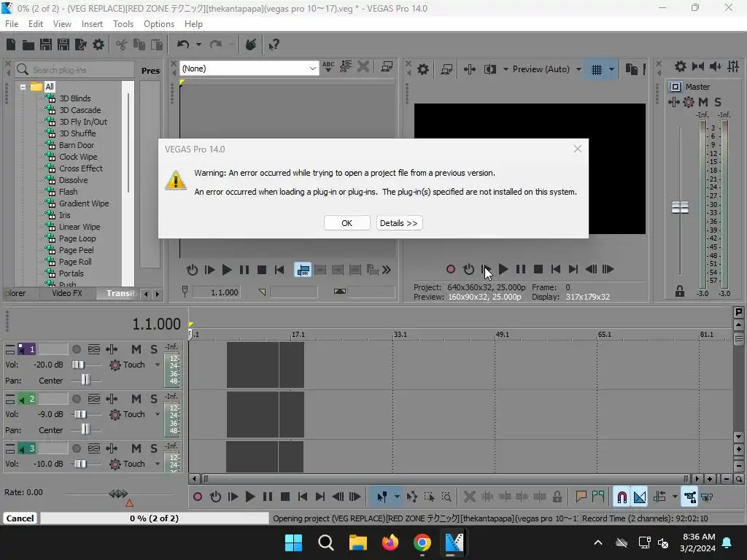Stop the video preview playback
The width and height of the screenshot is (747, 560).
[x=538, y=269]
